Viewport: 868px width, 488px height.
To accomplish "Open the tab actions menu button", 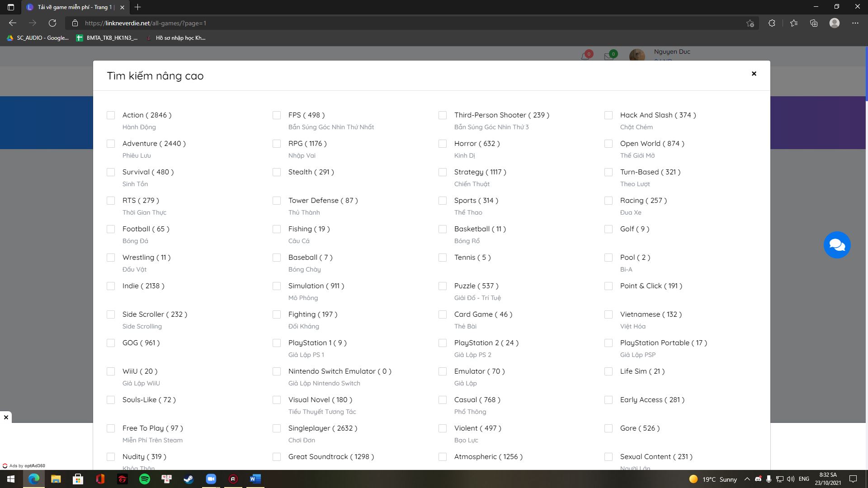I will coord(11,7).
